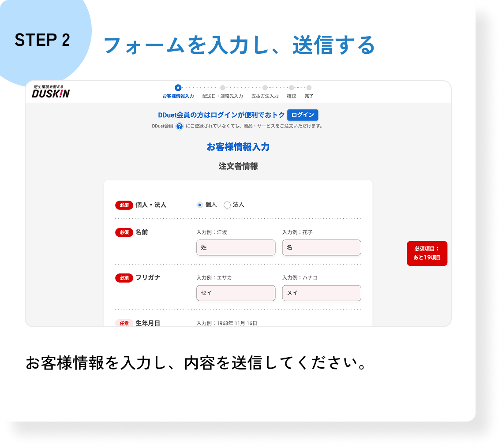Click the メイ furigana input field

pyautogui.click(x=321, y=293)
